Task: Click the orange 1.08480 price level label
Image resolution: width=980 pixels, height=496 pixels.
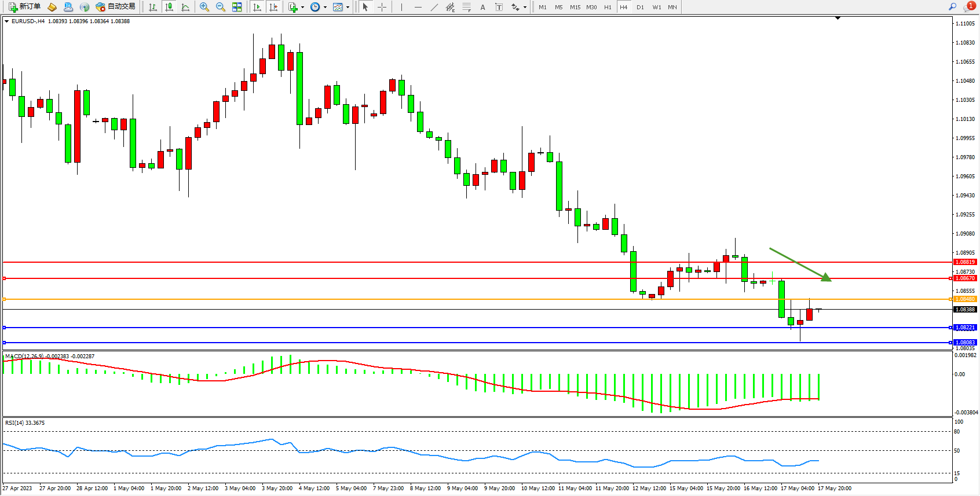Action: click(965, 299)
